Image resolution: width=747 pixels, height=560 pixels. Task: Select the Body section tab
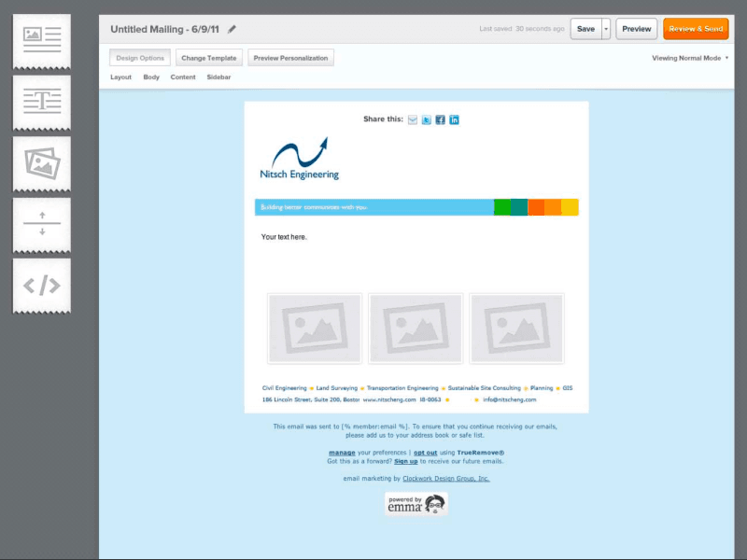pyautogui.click(x=151, y=77)
